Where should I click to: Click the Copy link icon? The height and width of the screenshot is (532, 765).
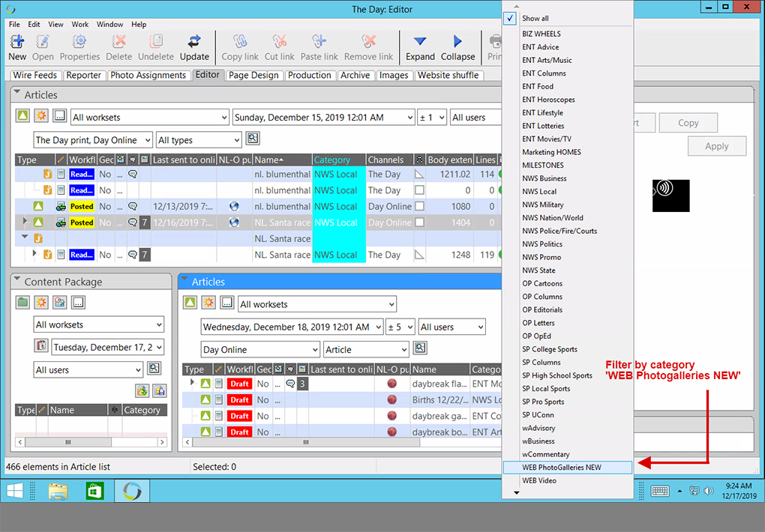click(x=240, y=42)
